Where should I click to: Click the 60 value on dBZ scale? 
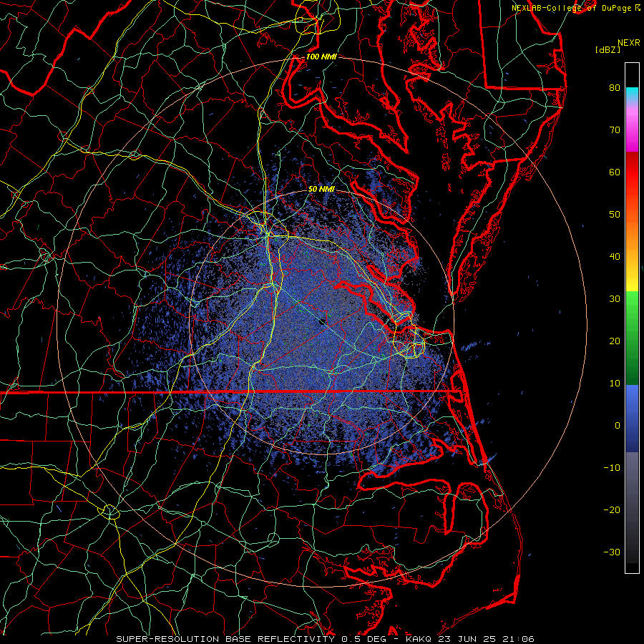click(615, 172)
